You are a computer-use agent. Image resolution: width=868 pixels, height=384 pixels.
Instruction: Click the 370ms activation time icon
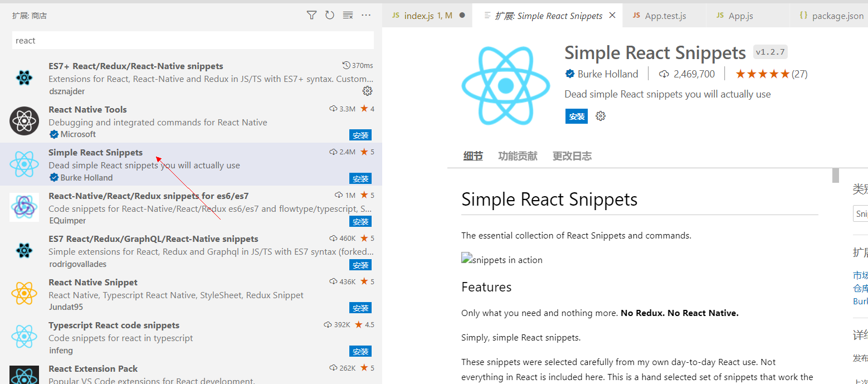(x=346, y=65)
